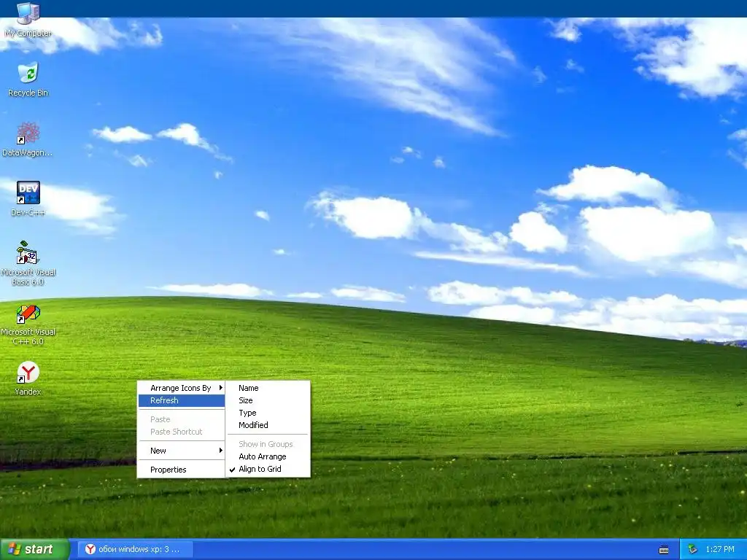Select the DataWagon desktop shortcut

click(28, 139)
